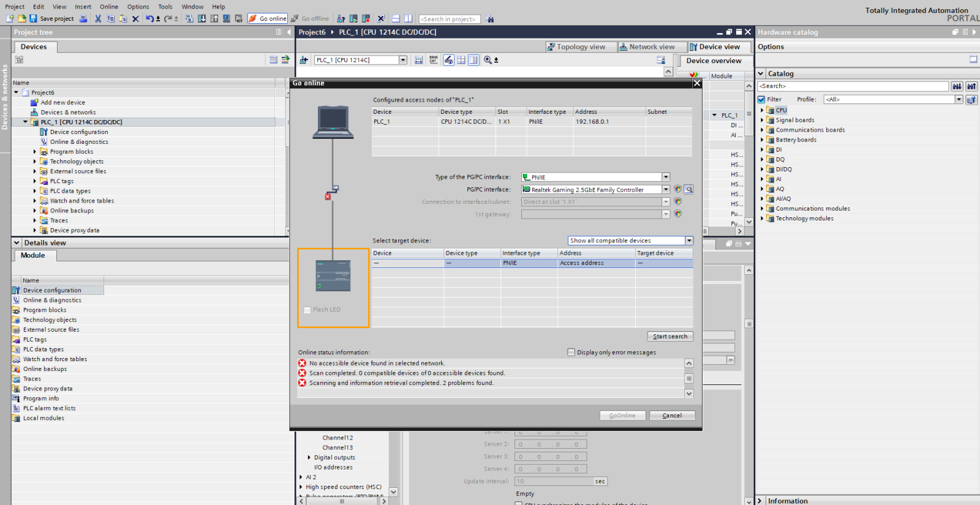Expand the Program blocks tree node
The height and width of the screenshot is (505, 980).
(x=35, y=152)
